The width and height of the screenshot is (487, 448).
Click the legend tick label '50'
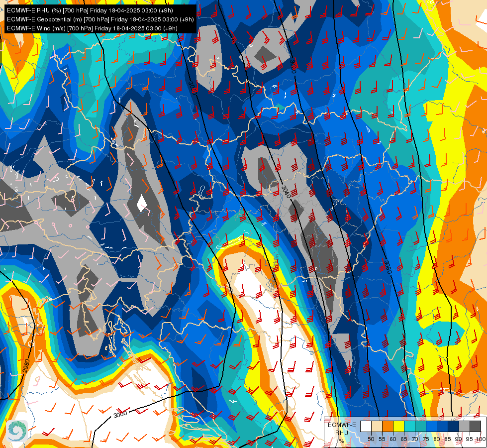(371, 439)
